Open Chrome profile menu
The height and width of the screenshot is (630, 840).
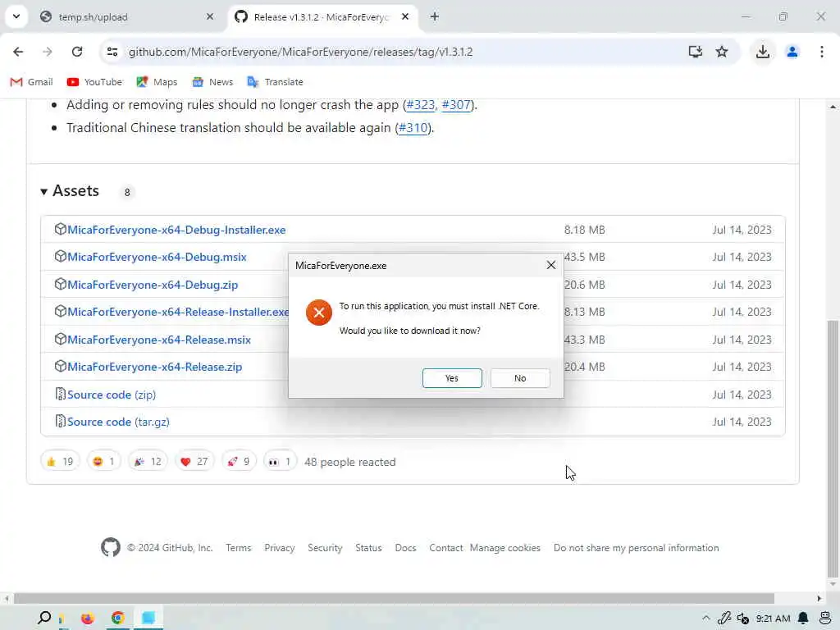pos(792,52)
